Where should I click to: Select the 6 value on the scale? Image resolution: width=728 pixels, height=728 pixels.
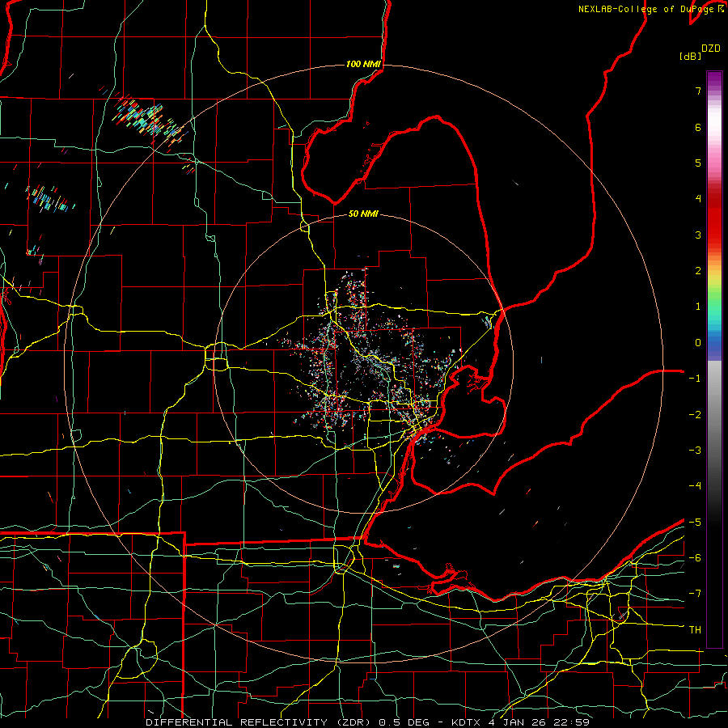698,127
